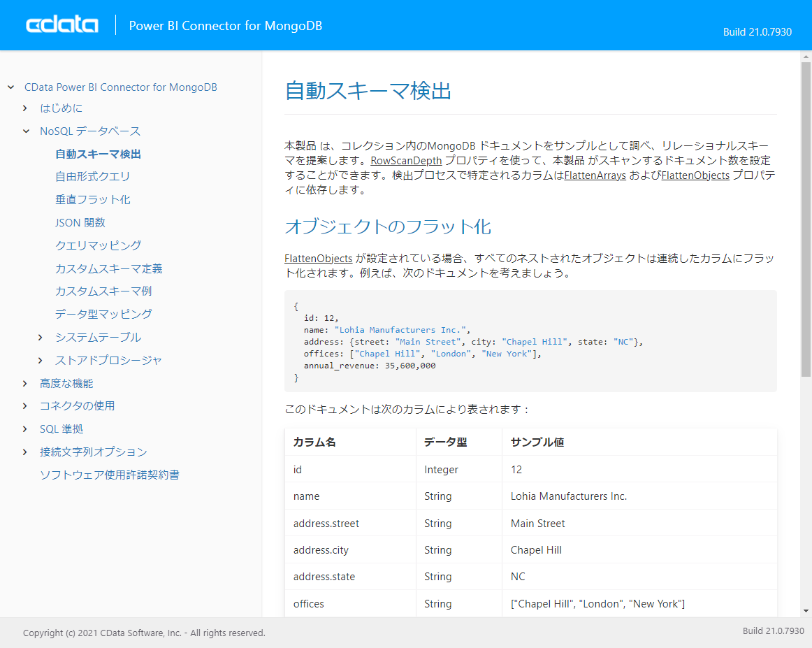This screenshot has width=812, height=648.
Task: Click the NC sample value cell
Action: [639, 577]
